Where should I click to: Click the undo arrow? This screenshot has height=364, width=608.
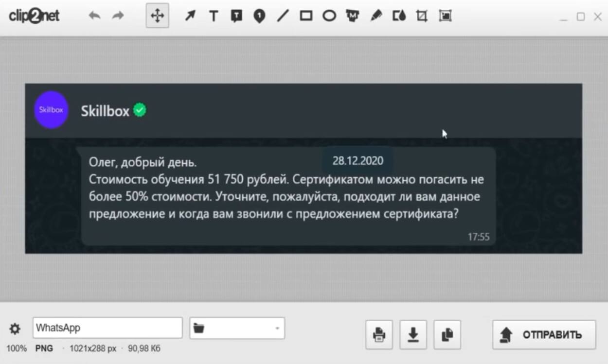pos(94,16)
